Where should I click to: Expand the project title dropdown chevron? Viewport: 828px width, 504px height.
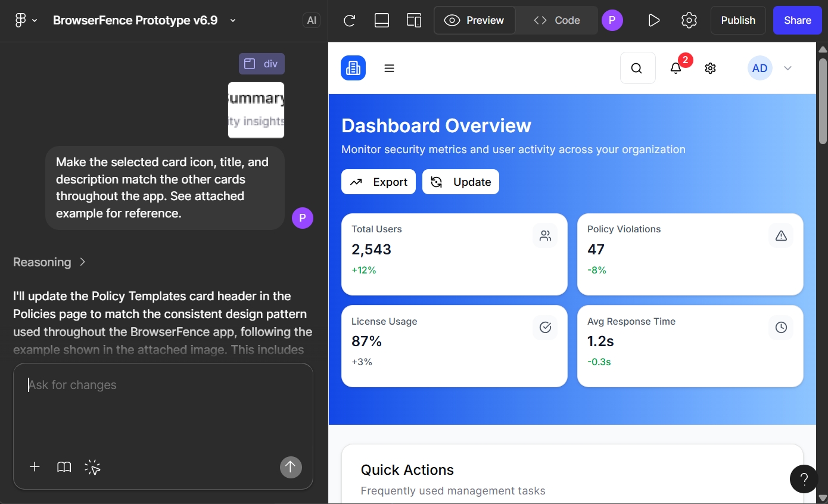pos(233,21)
